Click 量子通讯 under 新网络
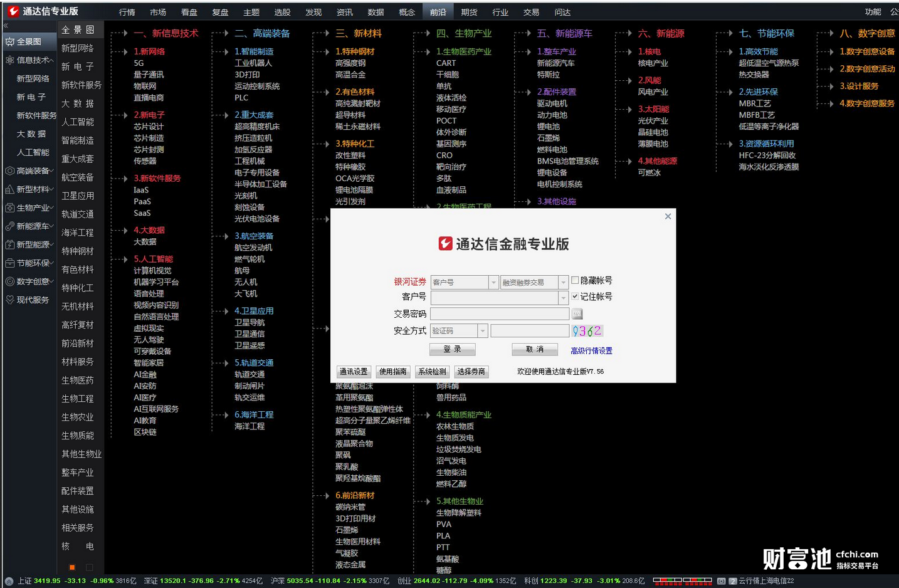 coord(149,75)
